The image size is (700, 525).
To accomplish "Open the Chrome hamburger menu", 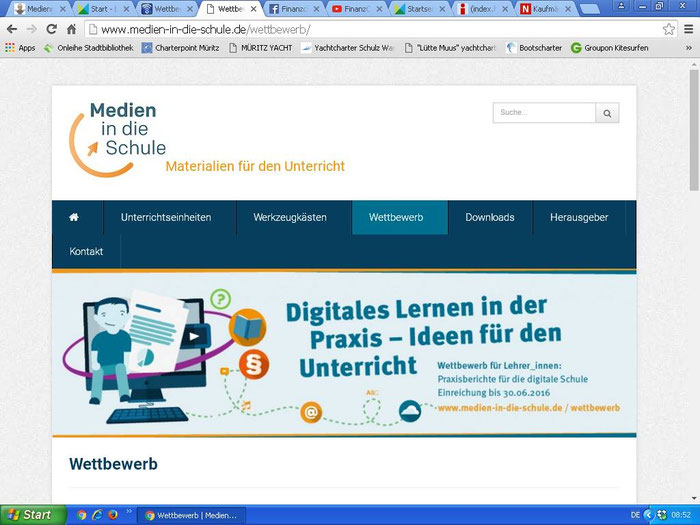I will pos(688,29).
